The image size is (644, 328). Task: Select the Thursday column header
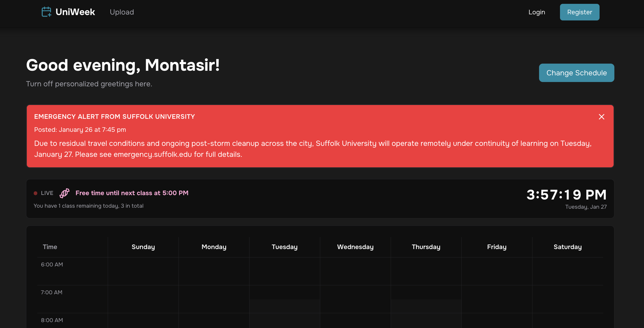(426, 247)
